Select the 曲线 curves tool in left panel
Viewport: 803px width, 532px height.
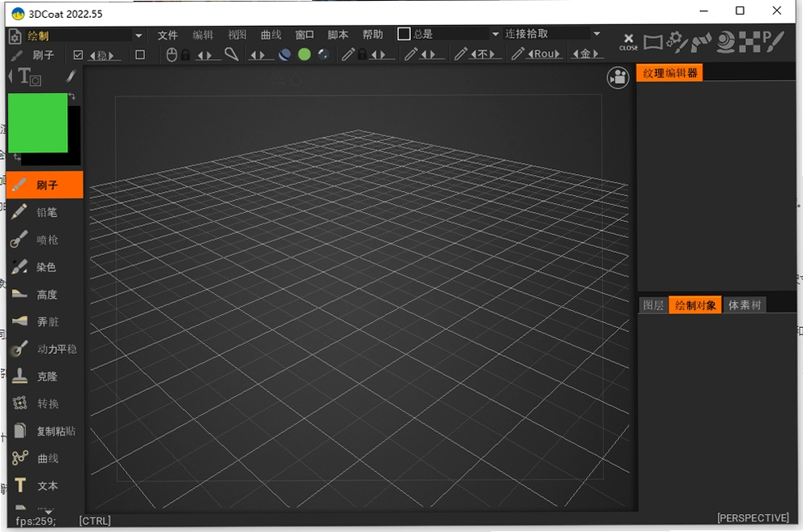(x=45, y=458)
